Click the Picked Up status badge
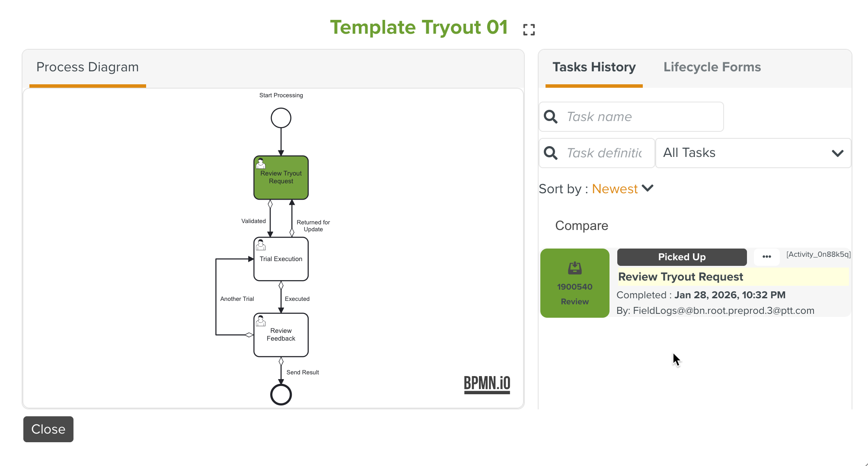The image size is (868, 466). pyautogui.click(x=682, y=257)
